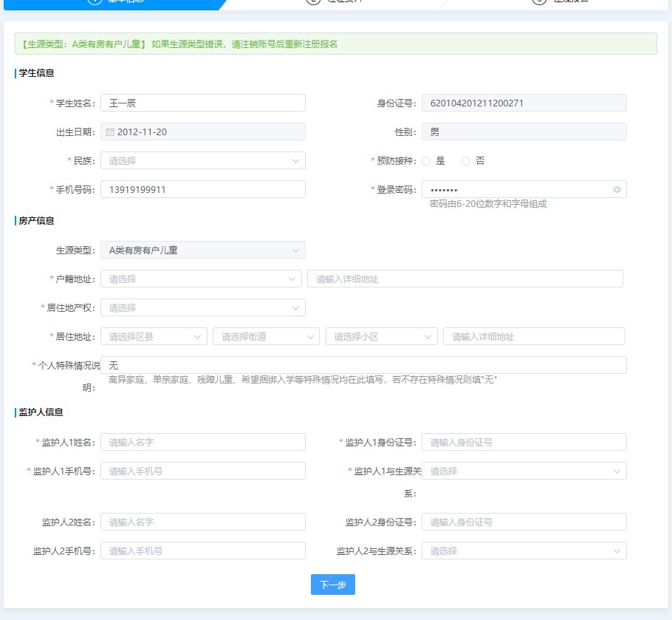Click the 监护人1身份证号 input field

pos(524,442)
